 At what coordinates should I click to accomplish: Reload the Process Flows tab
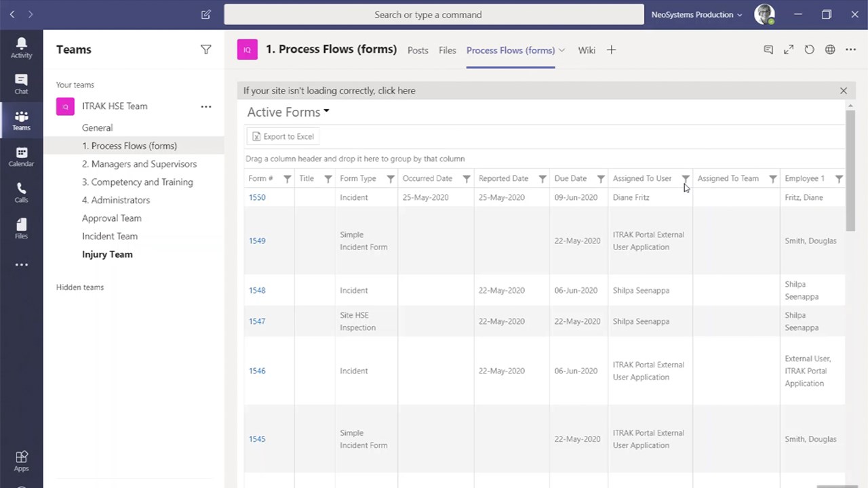tap(809, 49)
